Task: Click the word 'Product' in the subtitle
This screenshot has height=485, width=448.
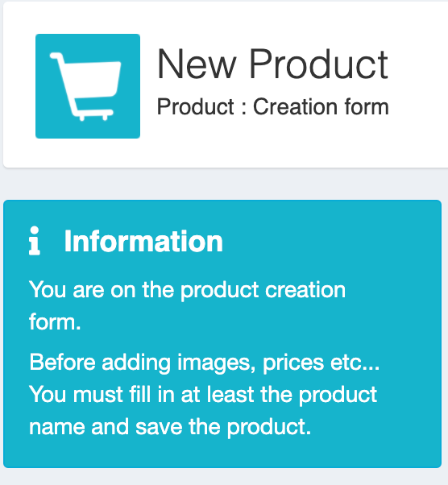Action: 196,106
